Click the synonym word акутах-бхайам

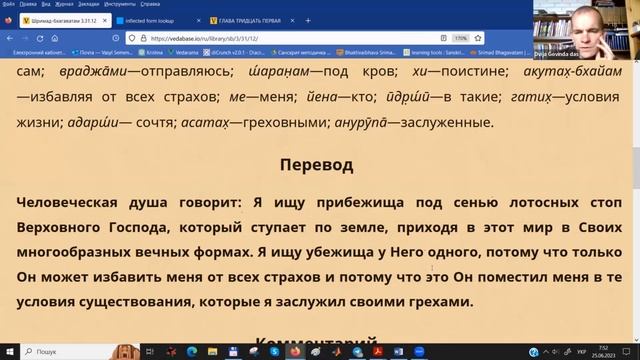[573, 71]
